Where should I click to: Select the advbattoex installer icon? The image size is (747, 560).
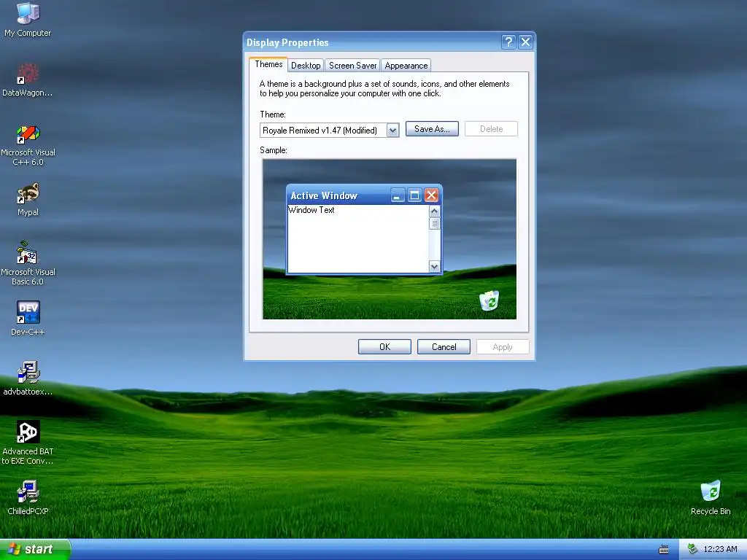point(28,378)
